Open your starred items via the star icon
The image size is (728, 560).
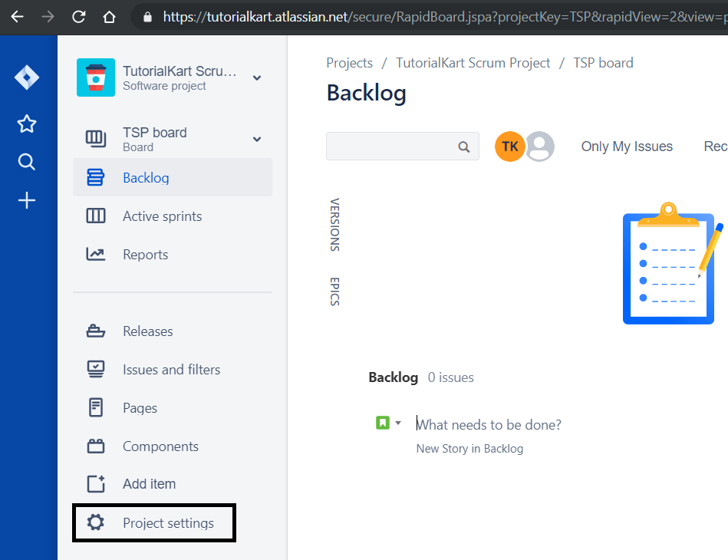[27, 124]
